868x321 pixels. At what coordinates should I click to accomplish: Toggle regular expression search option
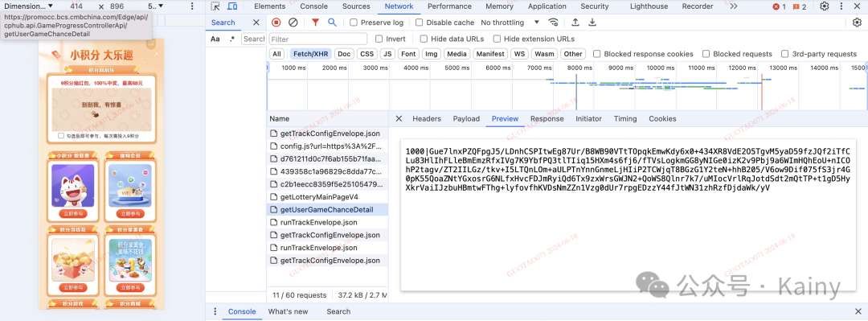coord(232,39)
